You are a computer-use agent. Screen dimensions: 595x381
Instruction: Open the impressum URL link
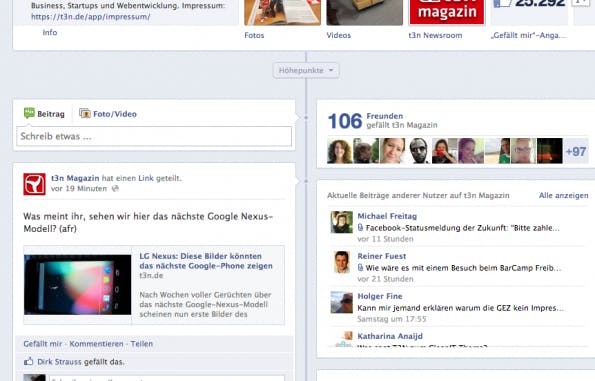point(91,17)
